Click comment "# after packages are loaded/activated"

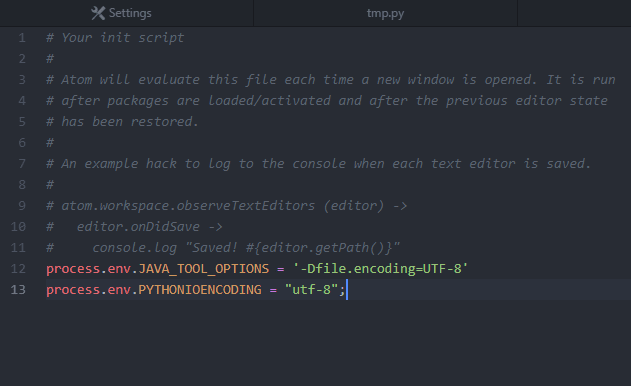[326, 101]
